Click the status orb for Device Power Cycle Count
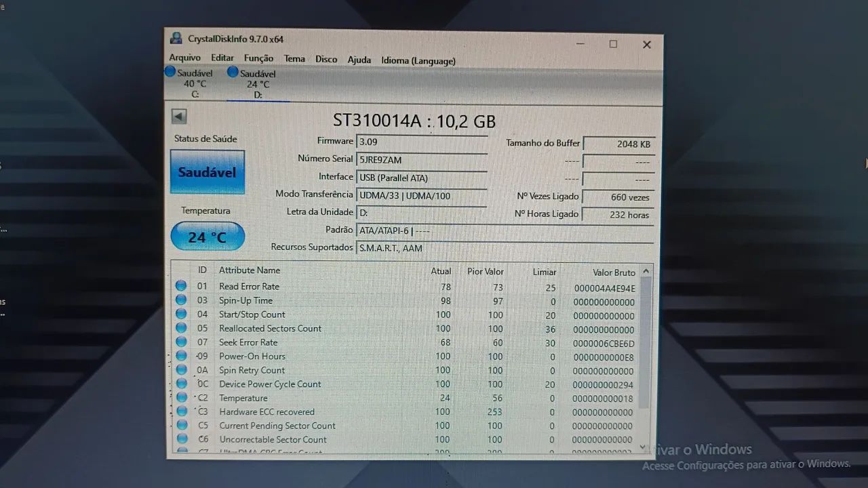 (x=181, y=384)
